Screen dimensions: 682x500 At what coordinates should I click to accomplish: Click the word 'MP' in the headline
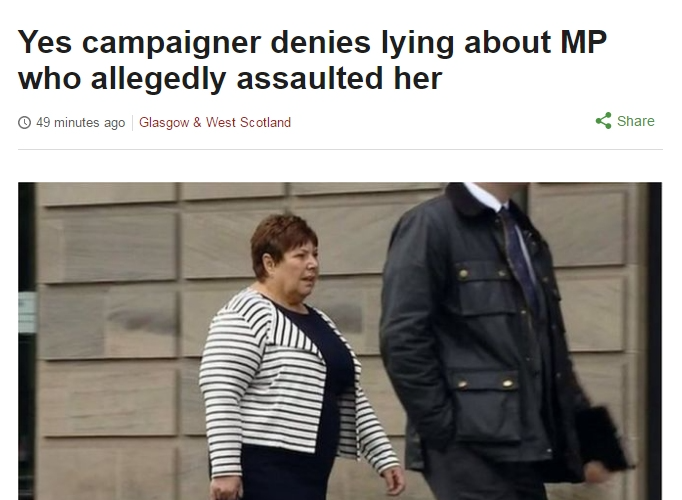tap(583, 42)
